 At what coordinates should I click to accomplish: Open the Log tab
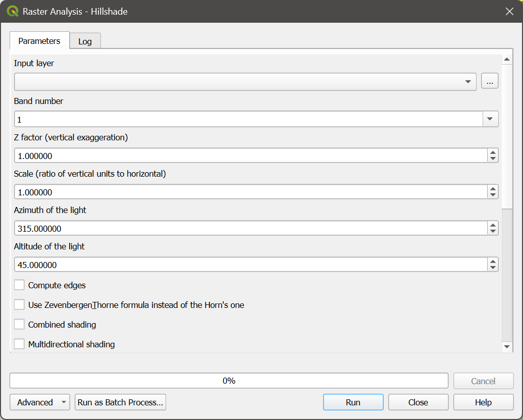click(x=85, y=41)
